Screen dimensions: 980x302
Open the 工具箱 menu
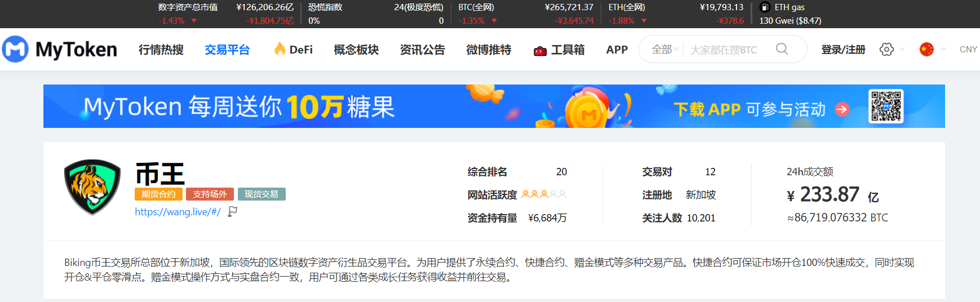[x=567, y=50]
